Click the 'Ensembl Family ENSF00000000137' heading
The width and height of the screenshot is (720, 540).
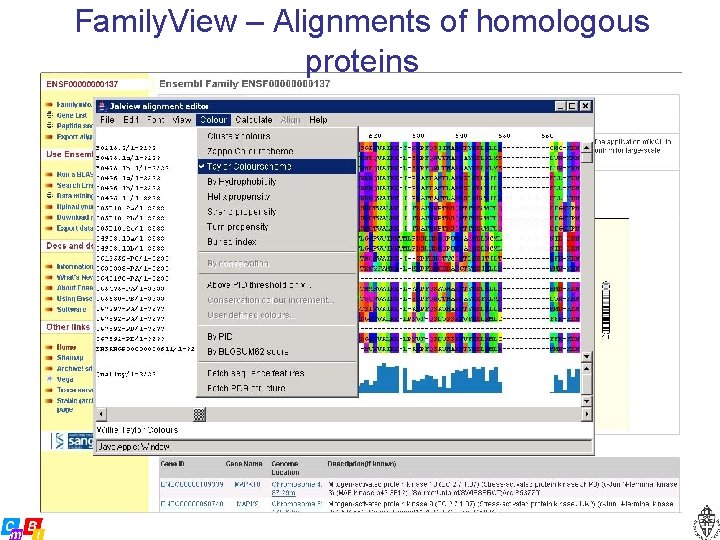click(244, 84)
